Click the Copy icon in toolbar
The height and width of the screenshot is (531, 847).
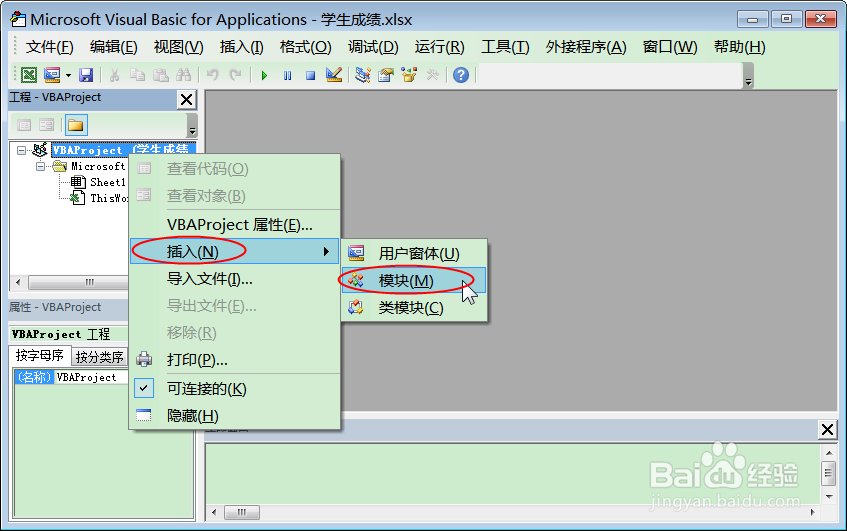137,75
